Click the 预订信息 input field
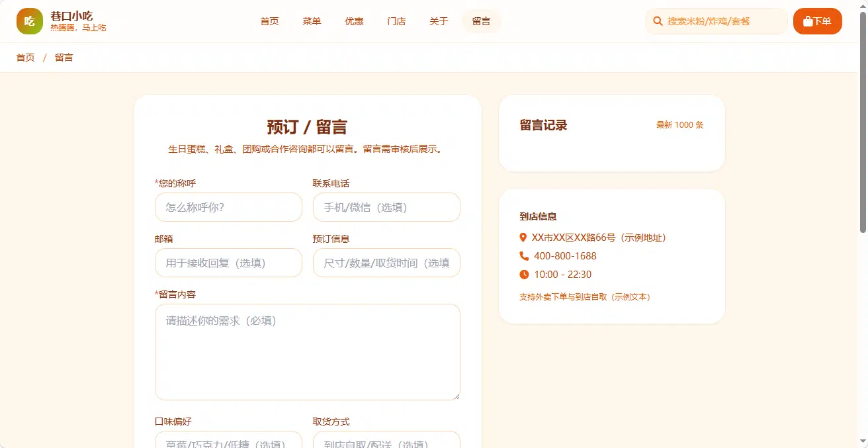Screen dimensions: 868x448 tap(386, 263)
